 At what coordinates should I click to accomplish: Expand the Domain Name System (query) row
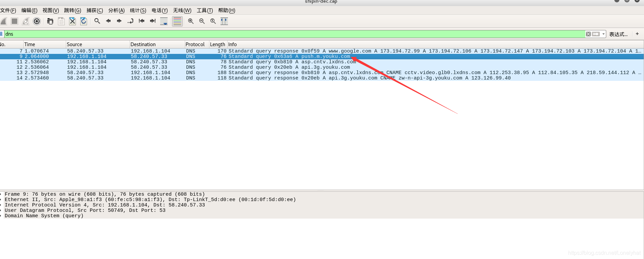tap(1, 216)
